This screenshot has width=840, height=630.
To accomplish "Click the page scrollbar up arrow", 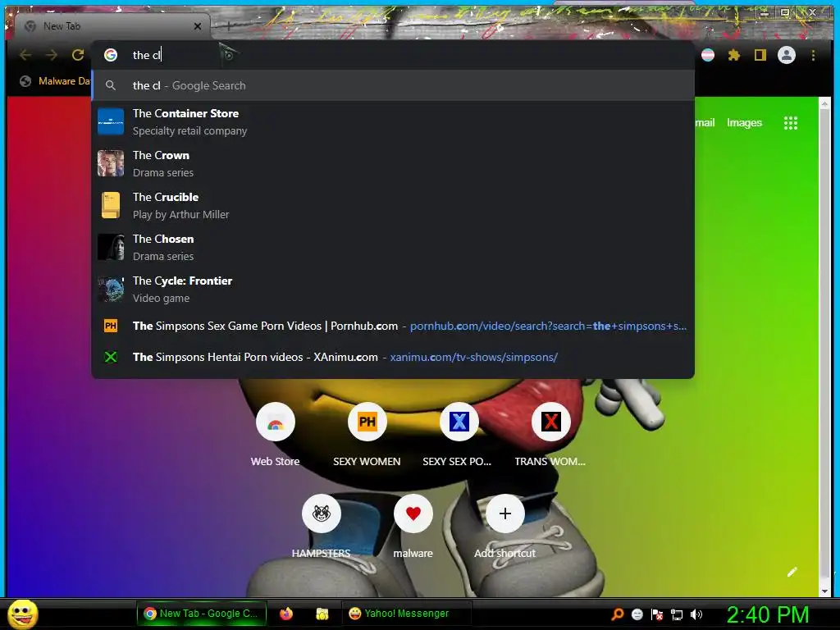I will (x=824, y=103).
